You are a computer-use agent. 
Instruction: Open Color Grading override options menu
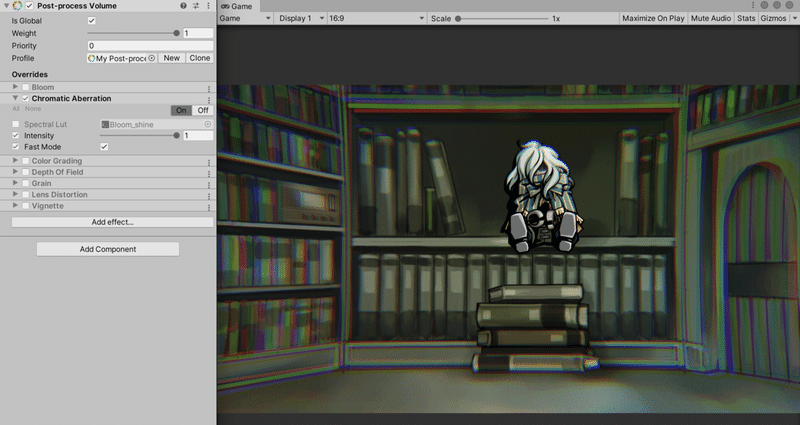209,161
